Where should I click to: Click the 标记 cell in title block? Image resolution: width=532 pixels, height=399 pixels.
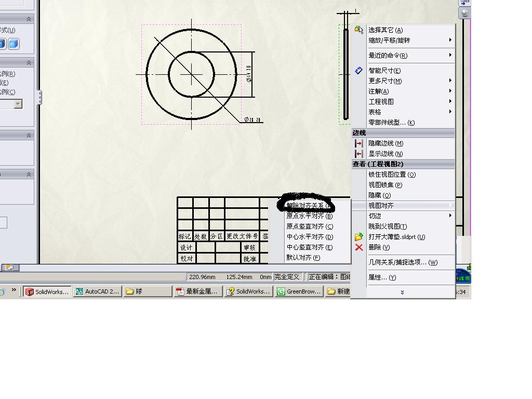[x=185, y=236]
